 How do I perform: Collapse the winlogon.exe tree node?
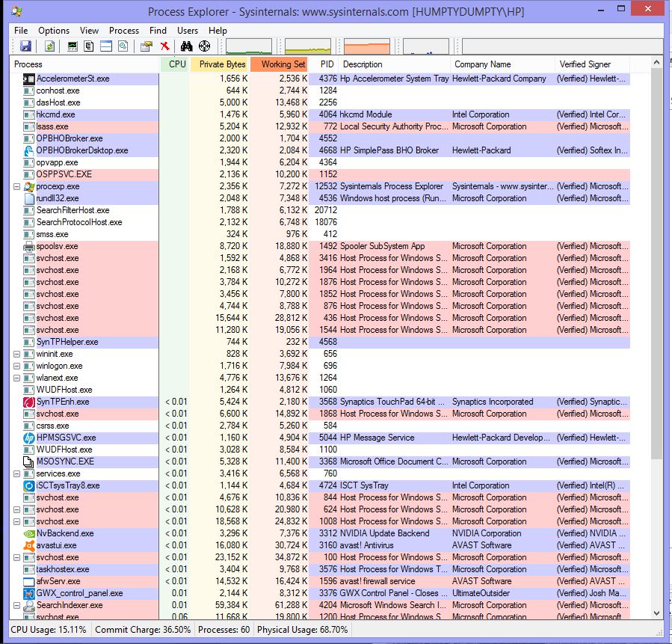(16, 367)
